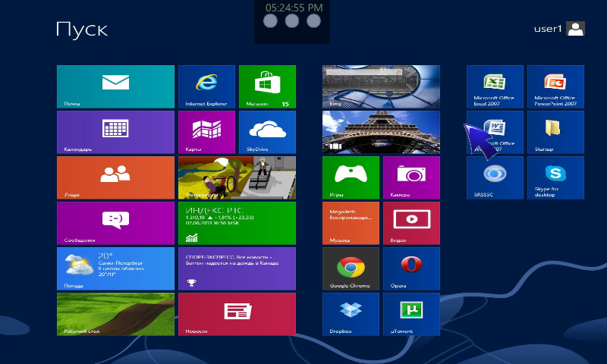This screenshot has width=607, height=364.
Task: Open the Сообщения messaging tile
Action: pos(115,223)
